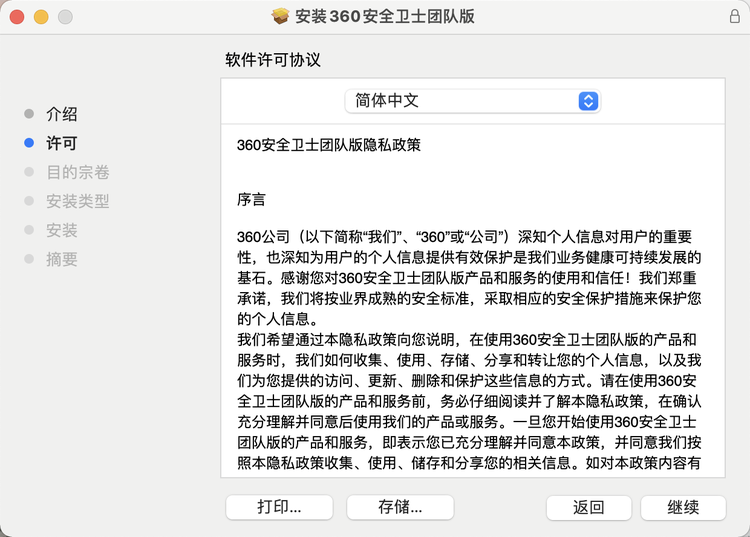Close the installer window with red button
Image resolution: width=750 pixels, height=537 pixels.
(x=17, y=17)
